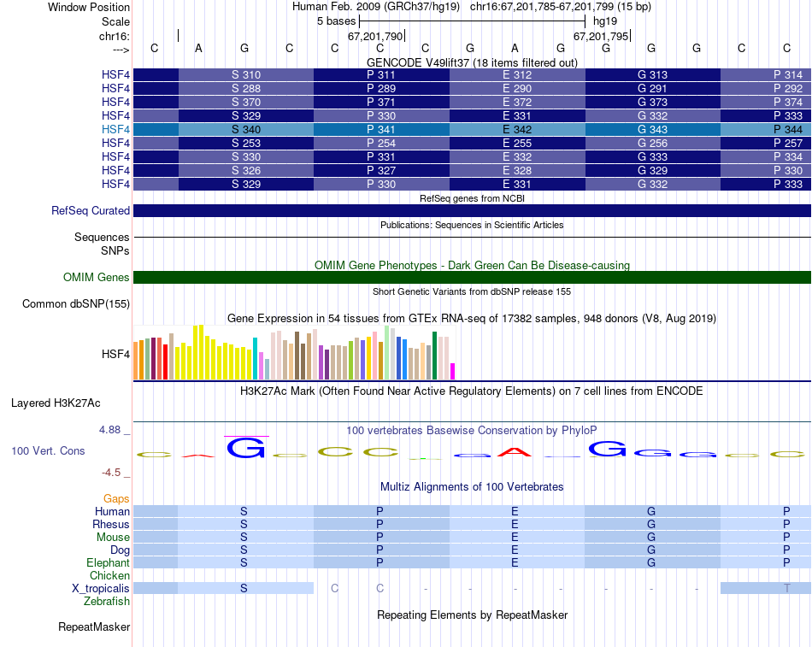
Task: Click the Zebrafish species label
Action: pyautogui.click(x=107, y=602)
